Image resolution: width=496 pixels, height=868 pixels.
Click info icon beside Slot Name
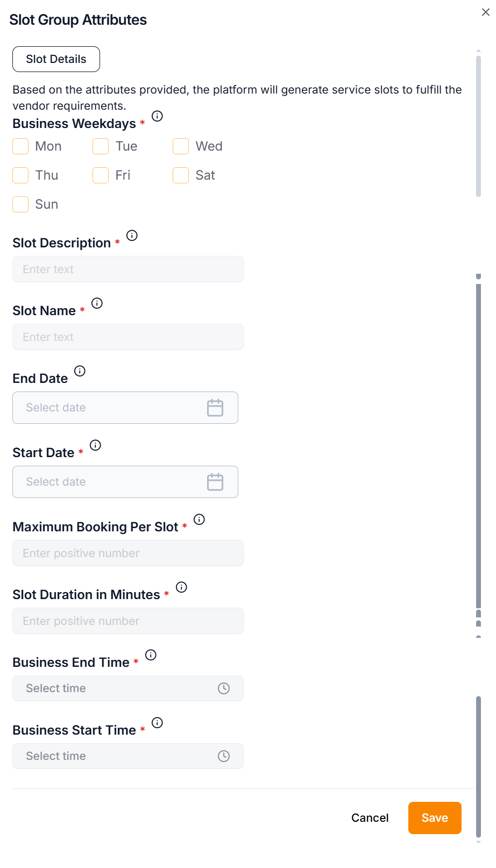click(x=97, y=303)
